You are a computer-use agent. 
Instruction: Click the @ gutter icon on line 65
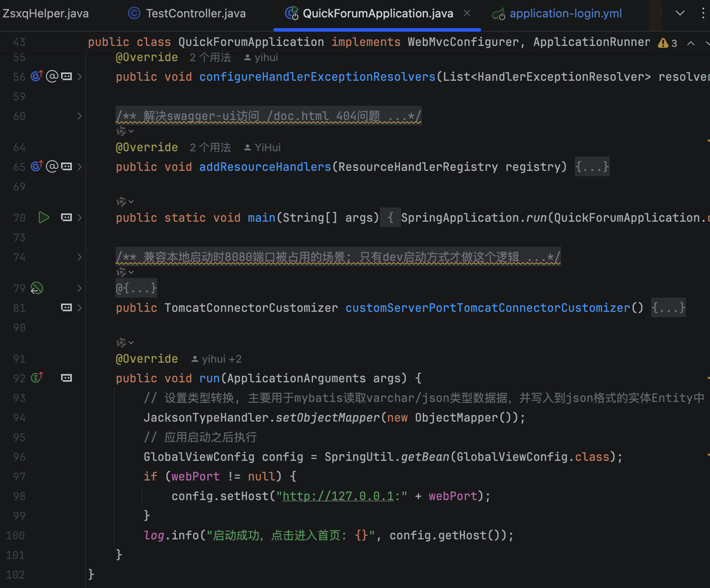click(x=52, y=166)
